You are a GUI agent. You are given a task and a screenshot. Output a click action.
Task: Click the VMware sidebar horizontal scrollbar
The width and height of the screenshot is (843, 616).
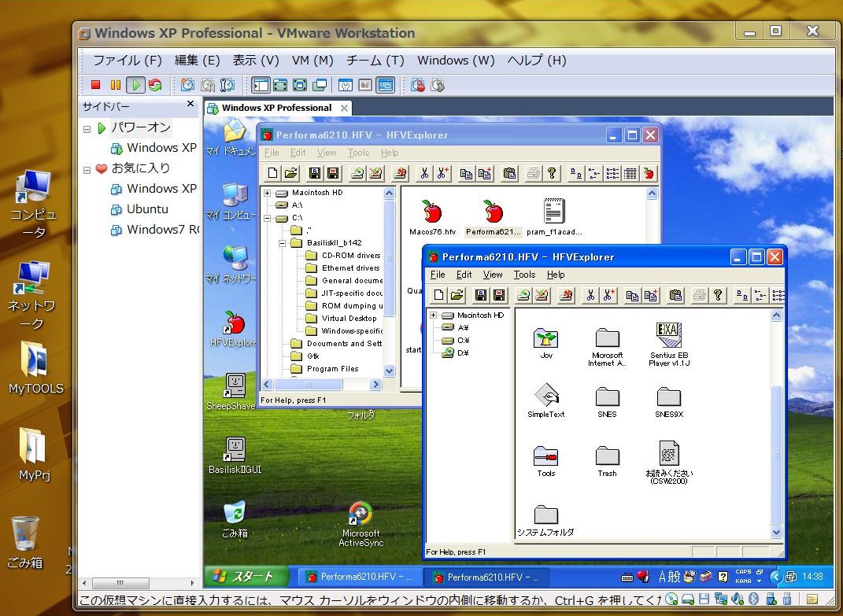120,583
